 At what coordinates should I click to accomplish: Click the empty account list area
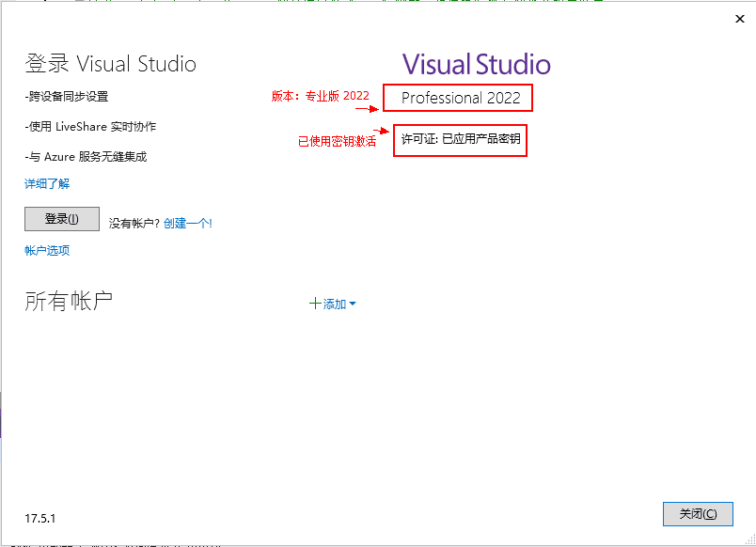tap(376, 395)
